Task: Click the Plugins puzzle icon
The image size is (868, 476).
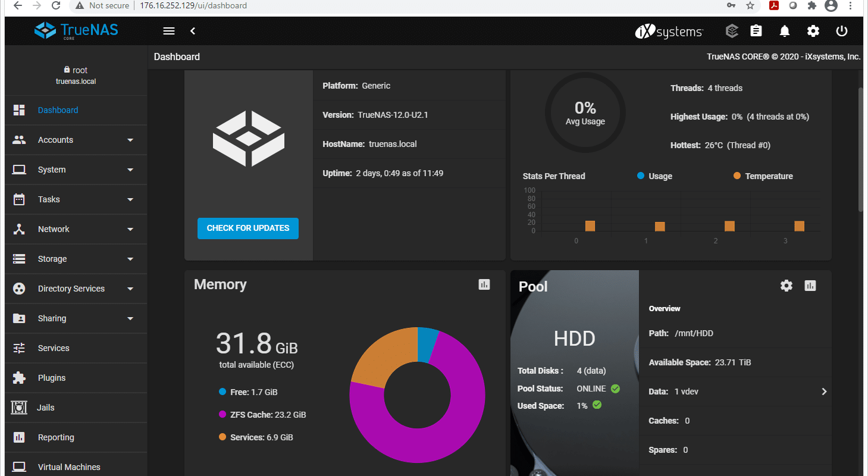Action: pyautogui.click(x=19, y=378)
